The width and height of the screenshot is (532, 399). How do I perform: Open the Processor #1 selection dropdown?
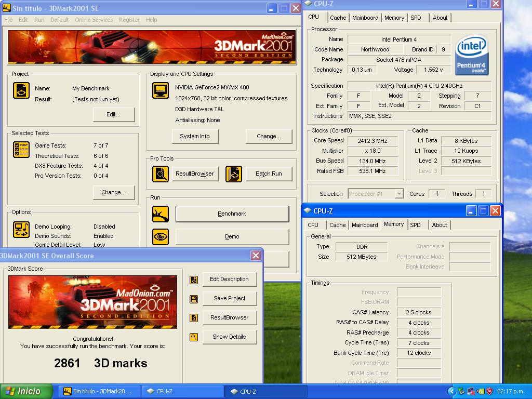(x=399, y=194)
